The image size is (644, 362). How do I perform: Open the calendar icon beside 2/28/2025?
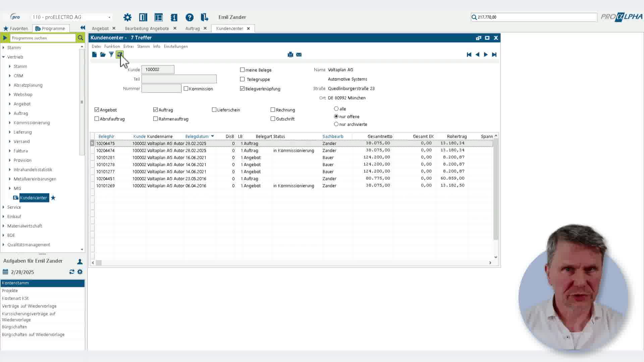tap(5, 272)
